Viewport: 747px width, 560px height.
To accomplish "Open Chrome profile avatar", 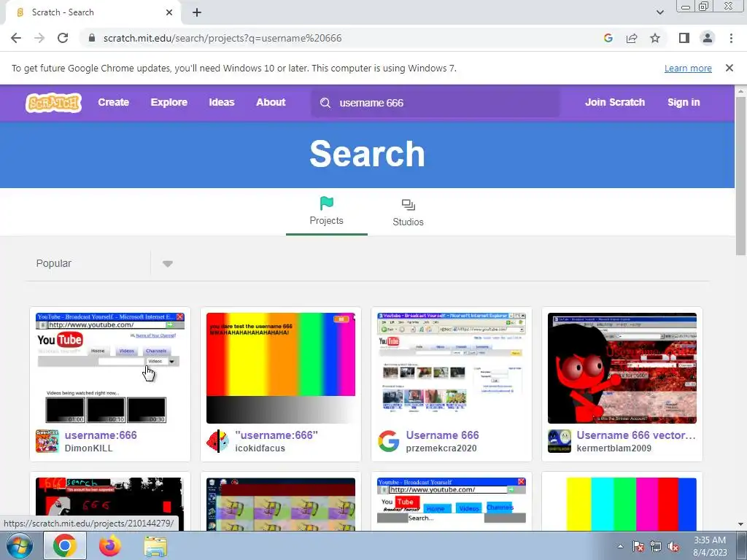I will [x=708, y=38].
